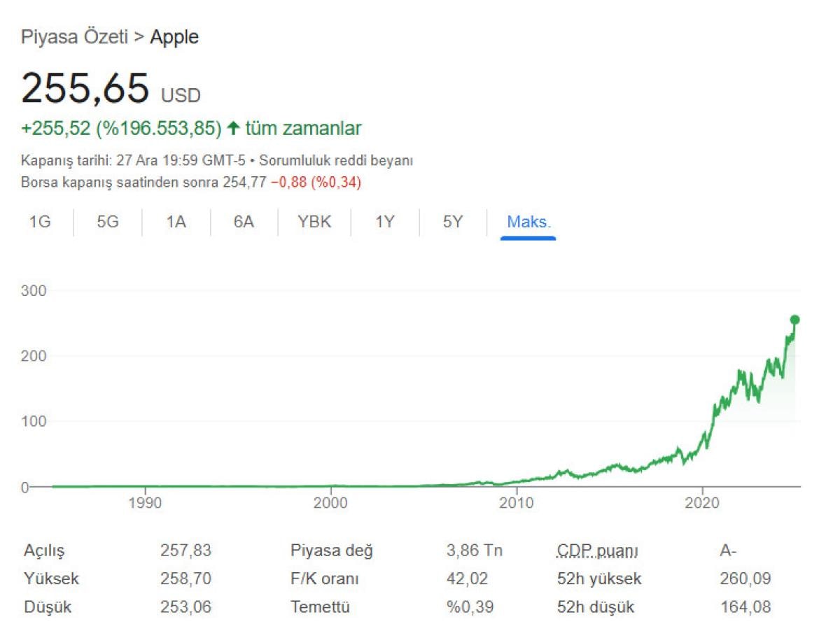The image size is (840, 631).
Task: Click the Apple breadcrumb title
Action: [174, 37]
